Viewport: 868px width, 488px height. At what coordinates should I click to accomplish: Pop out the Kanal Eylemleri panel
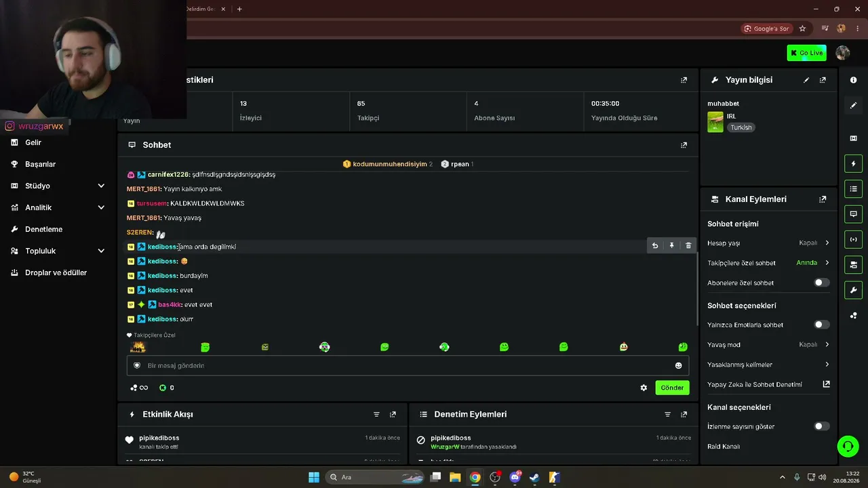click(x=823, y=199)
